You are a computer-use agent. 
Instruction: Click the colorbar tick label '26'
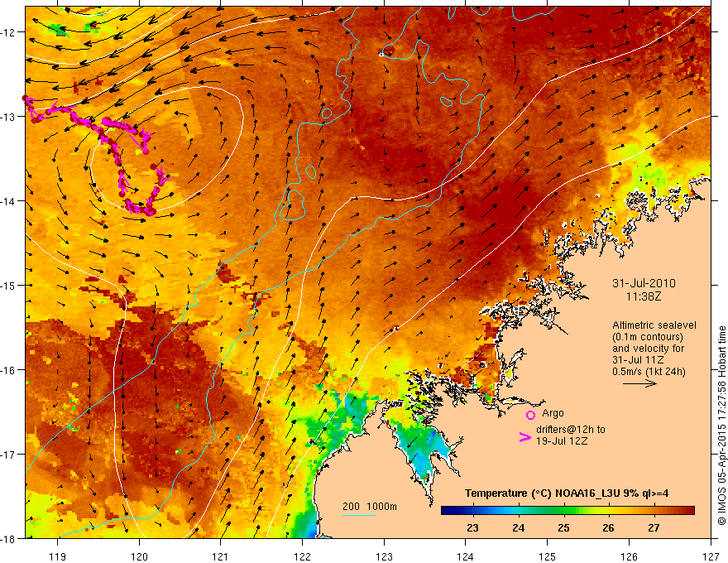(608, 527)
